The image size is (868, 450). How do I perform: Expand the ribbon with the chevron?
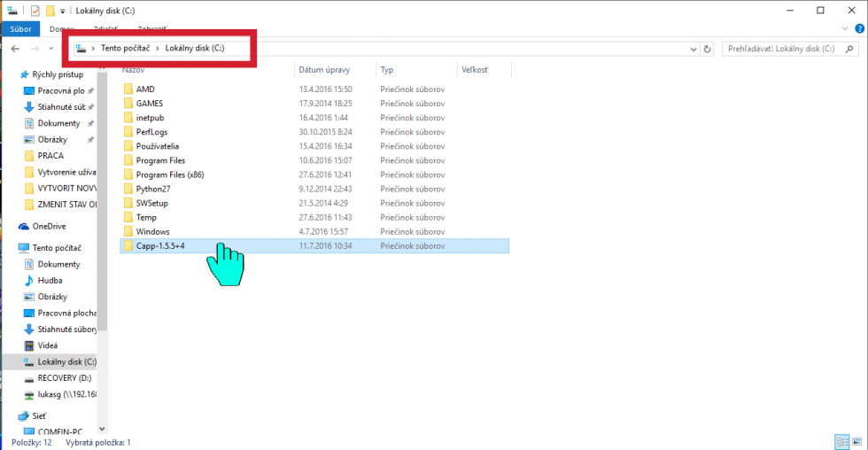pos(844,28)
